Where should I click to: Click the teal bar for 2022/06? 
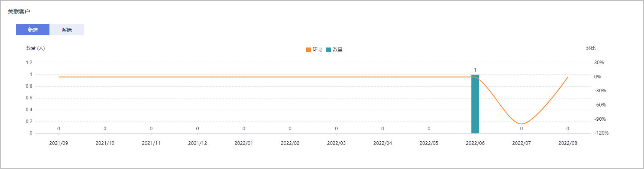coord(475,104)
